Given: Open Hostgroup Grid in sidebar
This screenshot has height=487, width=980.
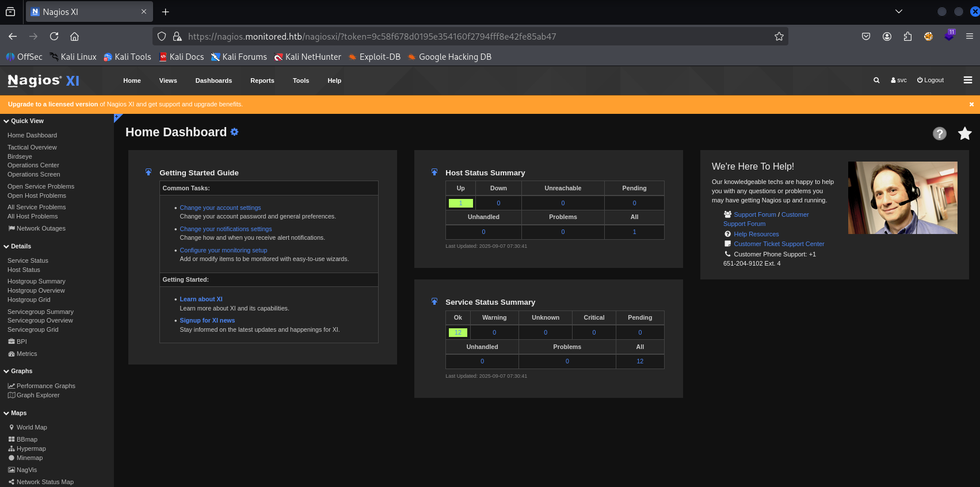Looking at the screenshot, I should pyautogui.click(x=29, y=300).
